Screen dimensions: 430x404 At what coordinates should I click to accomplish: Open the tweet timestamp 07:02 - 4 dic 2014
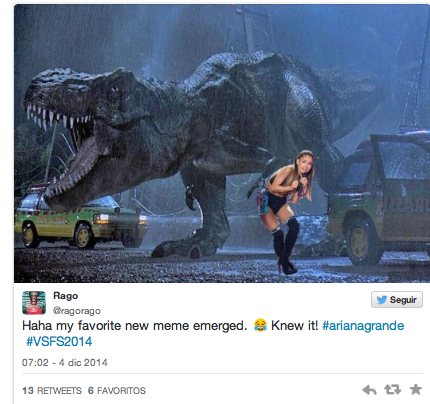pos(65,362)
